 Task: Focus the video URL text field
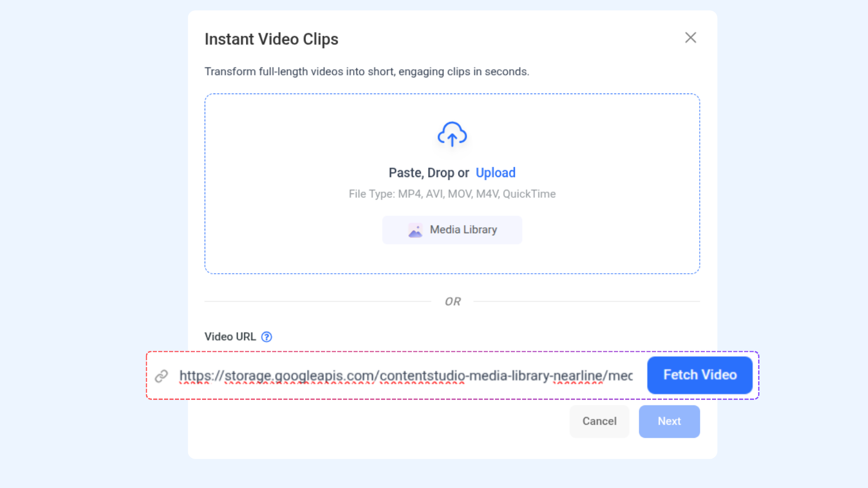pyautogui.click(x=406, y=375)
